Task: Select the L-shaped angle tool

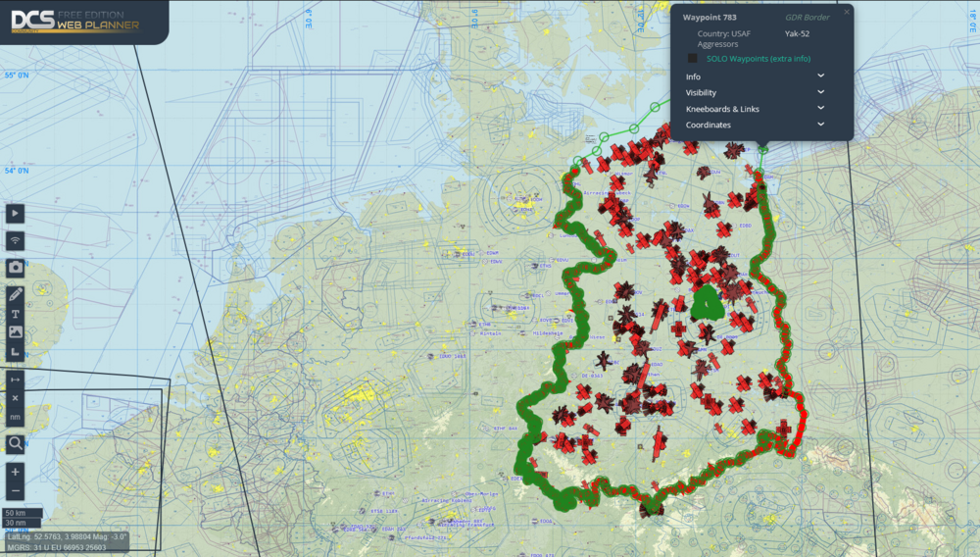Action: (x=16, y=352)
